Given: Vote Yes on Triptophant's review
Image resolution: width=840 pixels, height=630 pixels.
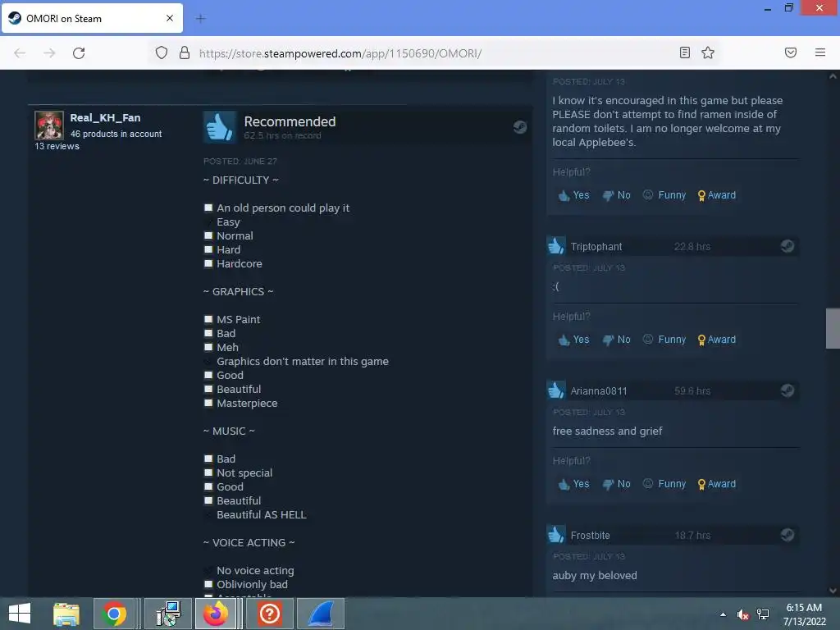Looking at the screenshot, I should 573,340.
